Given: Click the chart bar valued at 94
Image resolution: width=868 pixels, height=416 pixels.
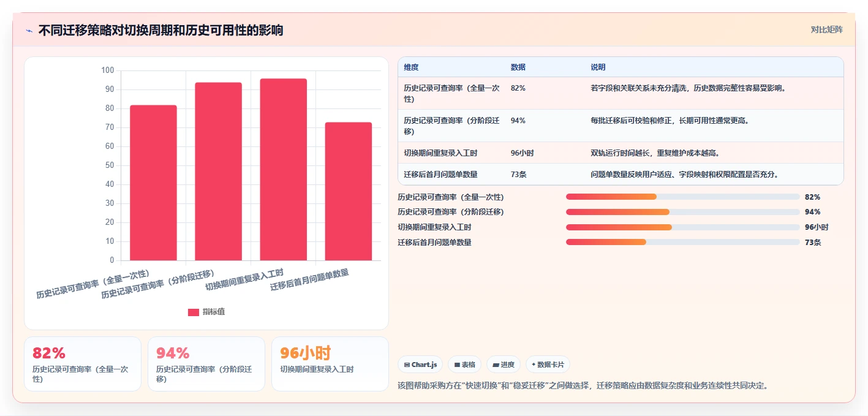Looking at the screenshot, I should (x=218, y=172).
